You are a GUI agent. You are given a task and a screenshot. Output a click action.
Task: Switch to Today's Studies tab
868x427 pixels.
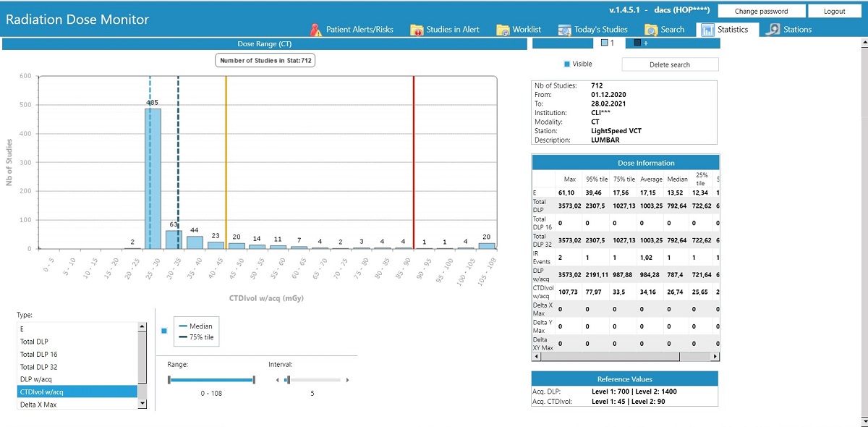click(x=593, y=30)
